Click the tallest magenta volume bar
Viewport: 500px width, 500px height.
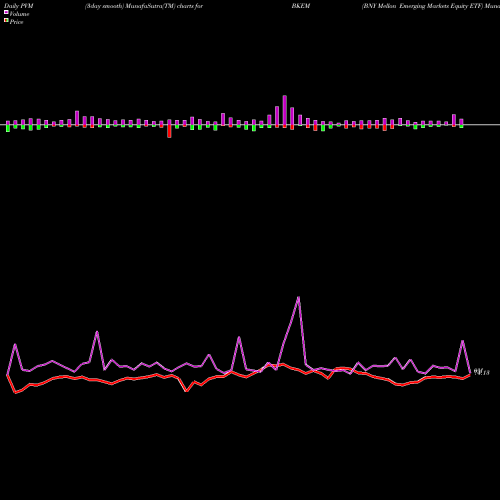(285, 111)
